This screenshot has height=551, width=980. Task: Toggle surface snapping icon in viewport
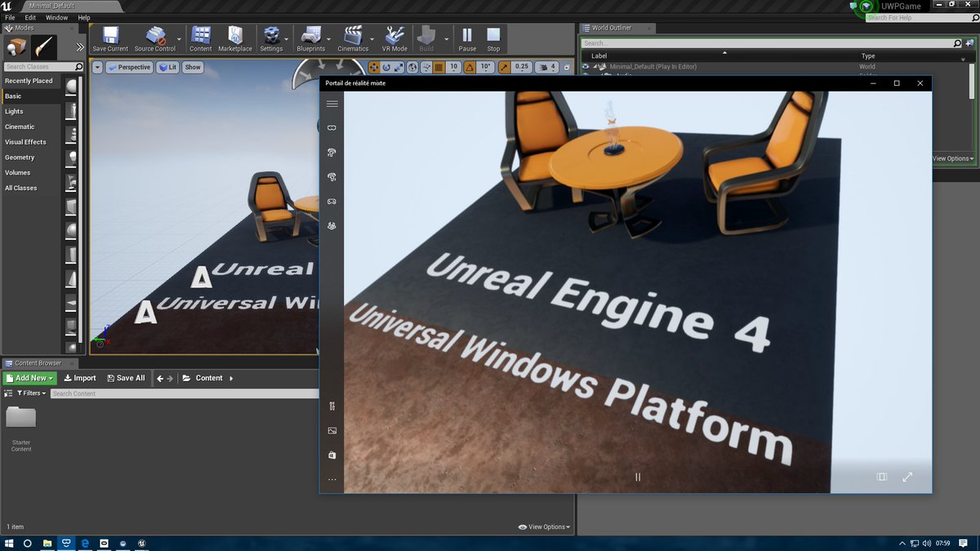(425, 67)
